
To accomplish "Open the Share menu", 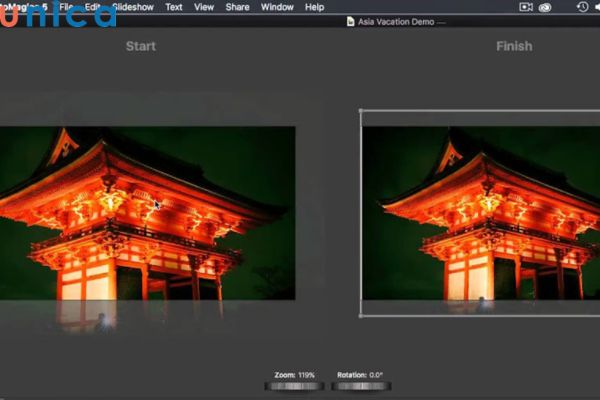I will [237, 7].
